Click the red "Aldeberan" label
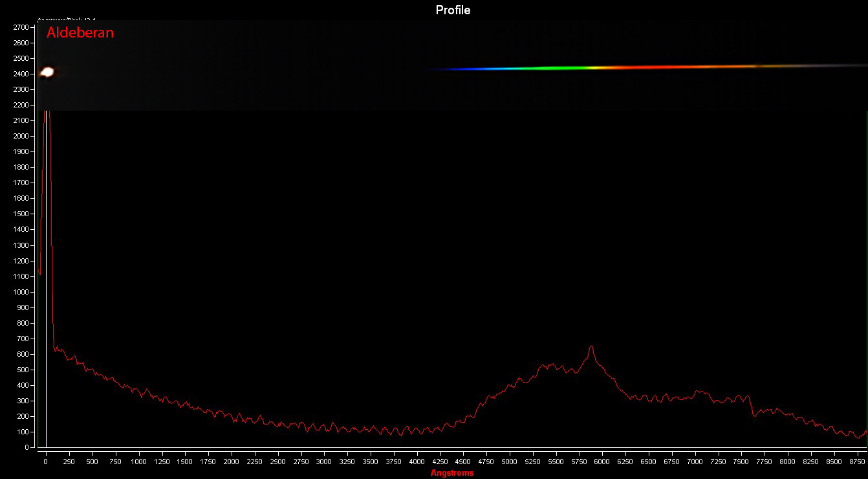 tap(80, 33)
